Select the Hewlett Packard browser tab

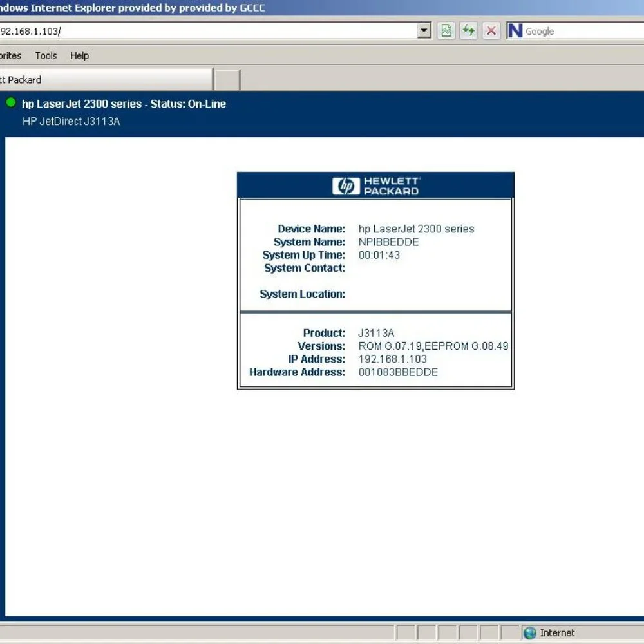pyautogui.click(x=106, y=80)
